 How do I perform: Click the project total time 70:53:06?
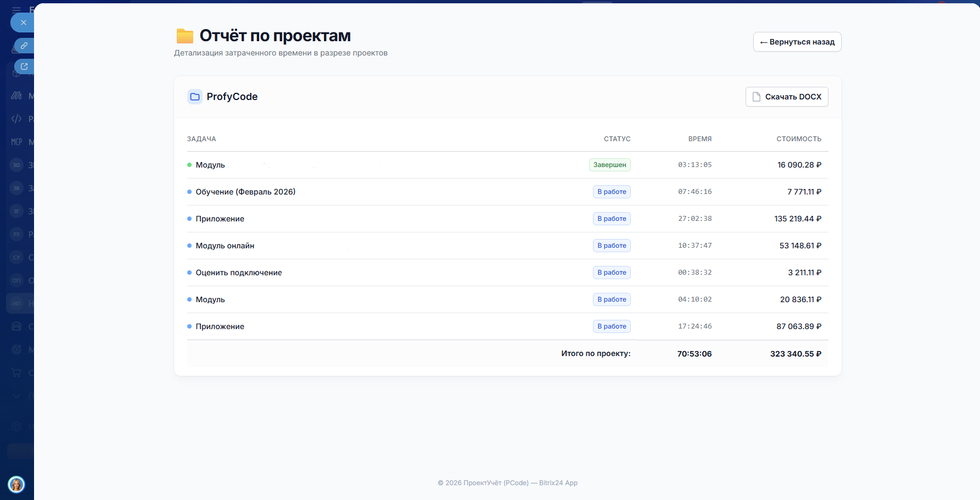click(695, 354)
